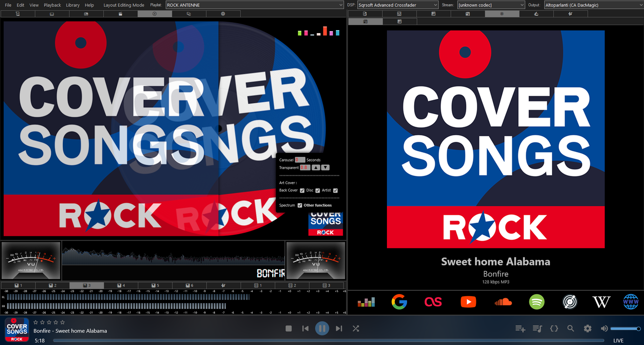Image resolution: width=644 pixels, height=345 pixels.
Task: Select the eraser icon tab in right panel
Action: click(x=536, y=14)
